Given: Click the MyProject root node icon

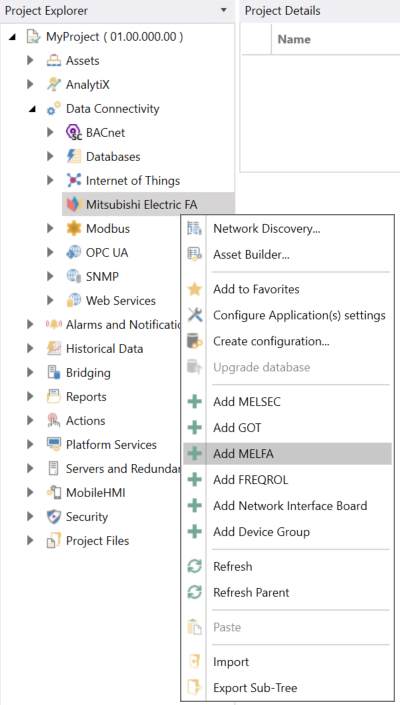Looking at the screenshot, I should [x=34, y=36].
